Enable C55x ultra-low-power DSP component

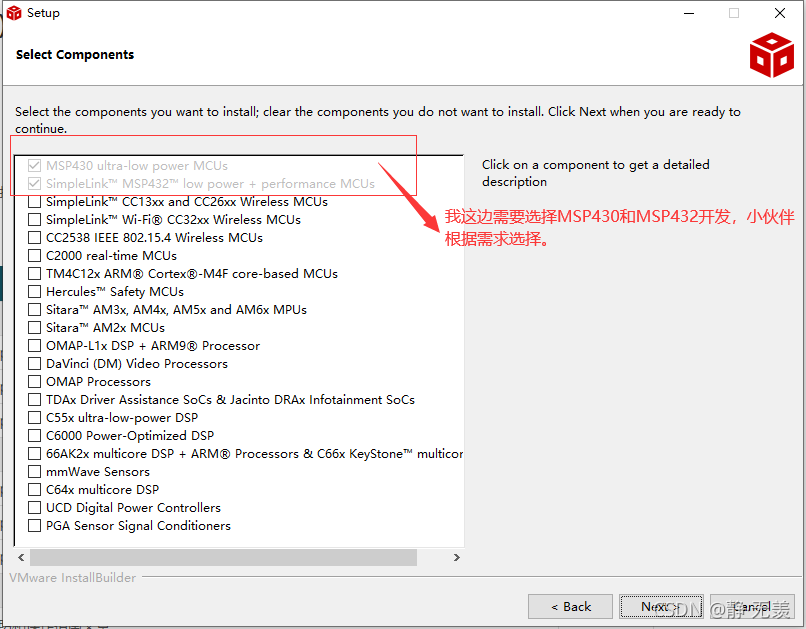point(34,417)
